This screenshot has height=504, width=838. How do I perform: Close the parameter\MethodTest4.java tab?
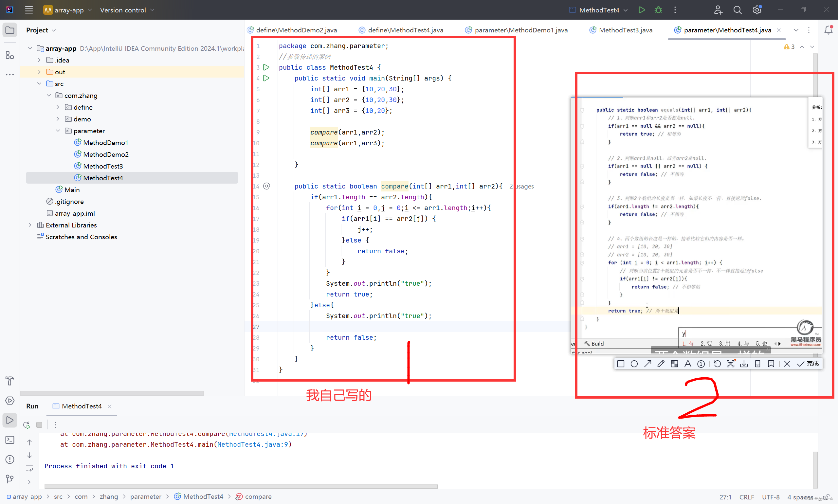coord(778,30)
